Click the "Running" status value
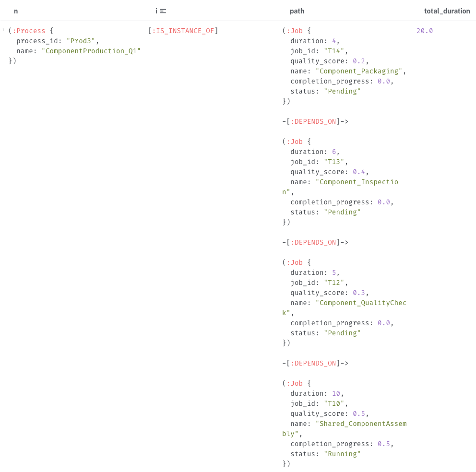 point(342,454)
